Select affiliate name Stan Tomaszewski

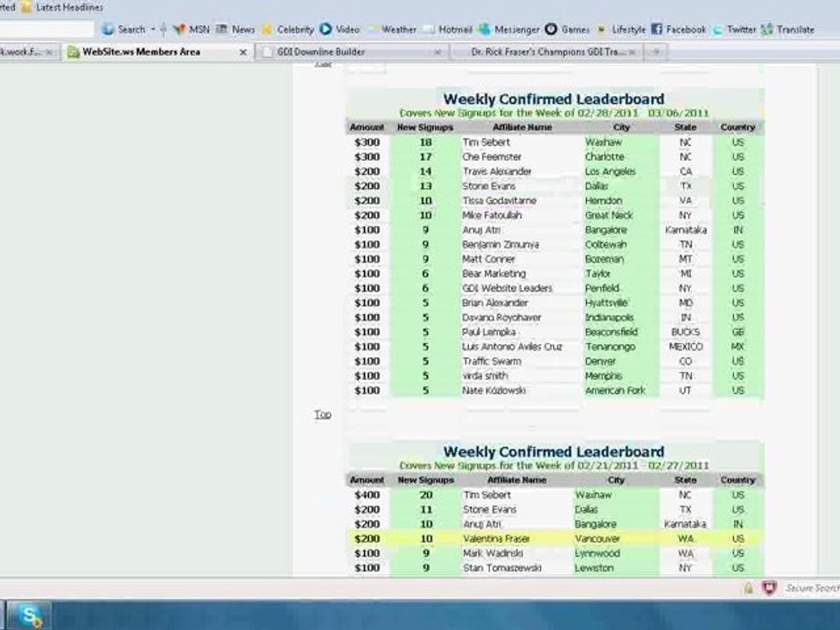click(x=502, y=568)
